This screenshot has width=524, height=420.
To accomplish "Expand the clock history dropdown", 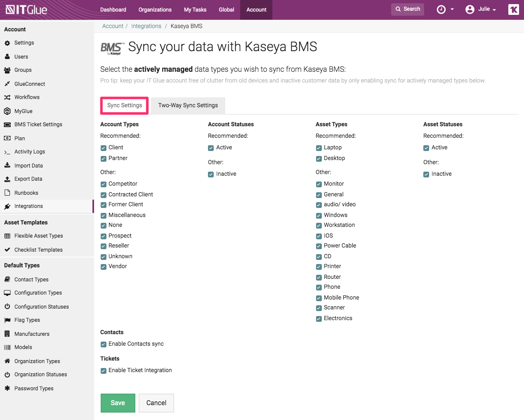I will click(446, 9).
